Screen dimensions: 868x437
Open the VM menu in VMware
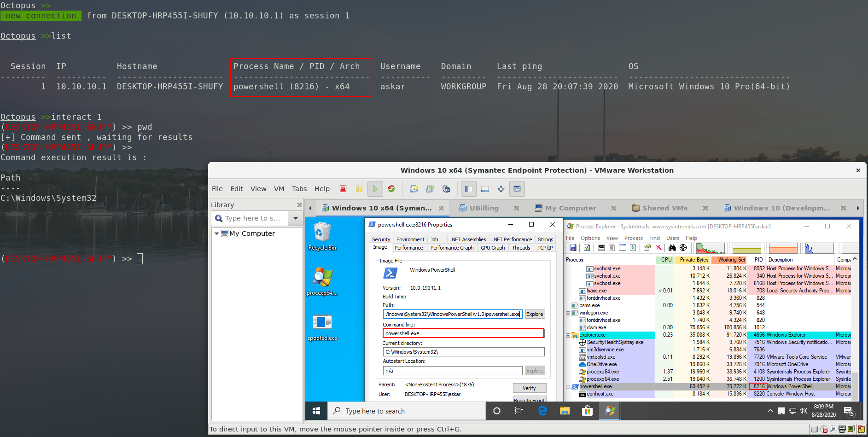tap(279, 189)
